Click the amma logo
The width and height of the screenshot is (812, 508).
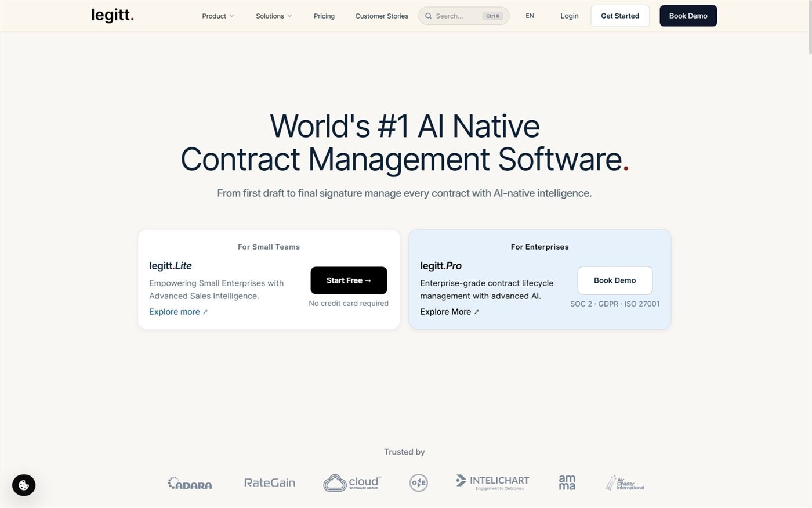(x=567, y=482)
